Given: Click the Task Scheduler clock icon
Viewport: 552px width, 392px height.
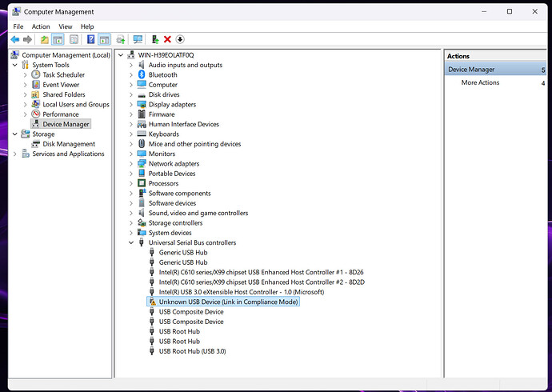Looking at the screenshot, I should [x=35, y=74].
